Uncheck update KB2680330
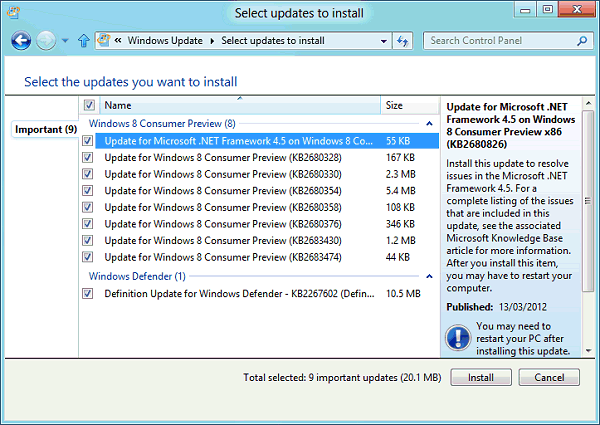 tap(88, 174)
